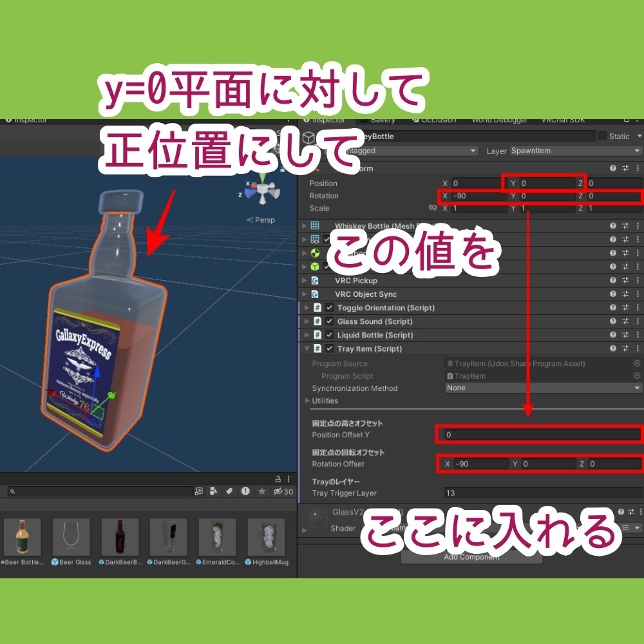The width and height of the screenshot is (644, 644).
Task: Click the favorites star icon
Action: pyautogui.click(x=261, y=491)
